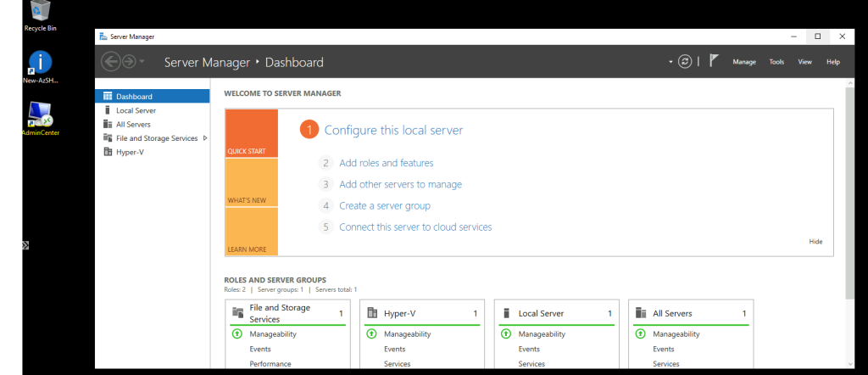
Task: Click Performance in File and Storage Services tile
Action: tap(270, 364)
